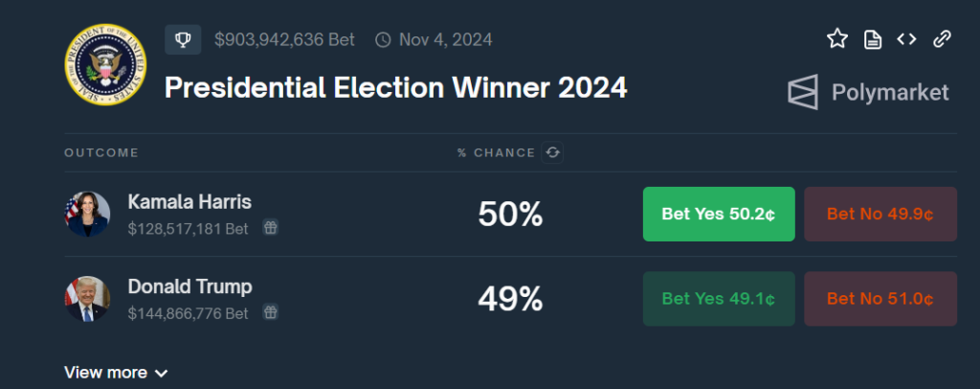Copy market link via chain icon
Image resolution: width=980 pixels, height=389 pixels.
pos(942,39)
